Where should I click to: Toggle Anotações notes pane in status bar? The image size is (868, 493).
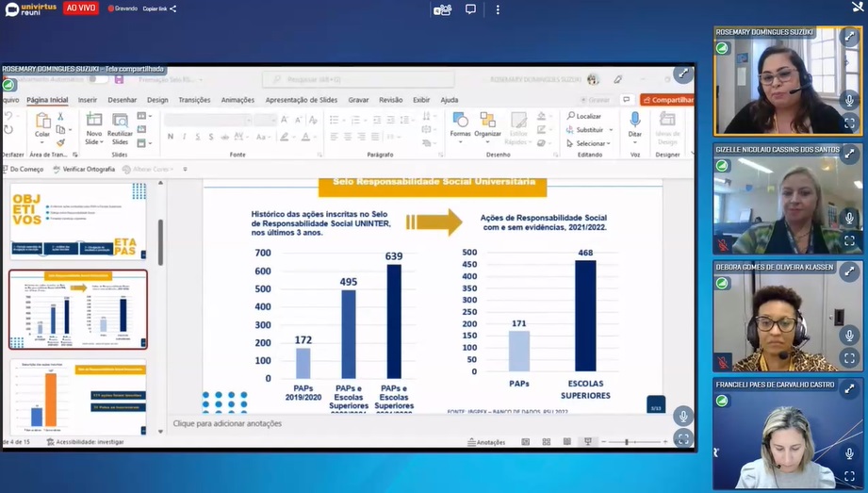pos(486,442)
